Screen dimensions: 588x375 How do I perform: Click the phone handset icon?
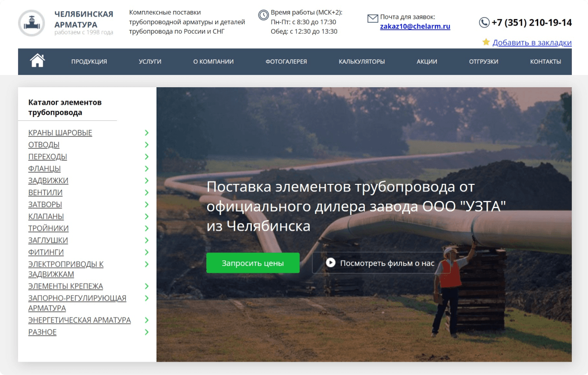click(x=484, y=22)
